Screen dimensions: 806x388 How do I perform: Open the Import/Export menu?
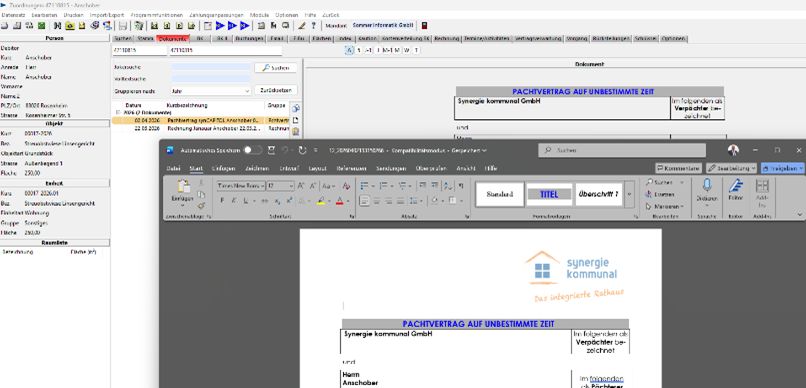[107, 15]
